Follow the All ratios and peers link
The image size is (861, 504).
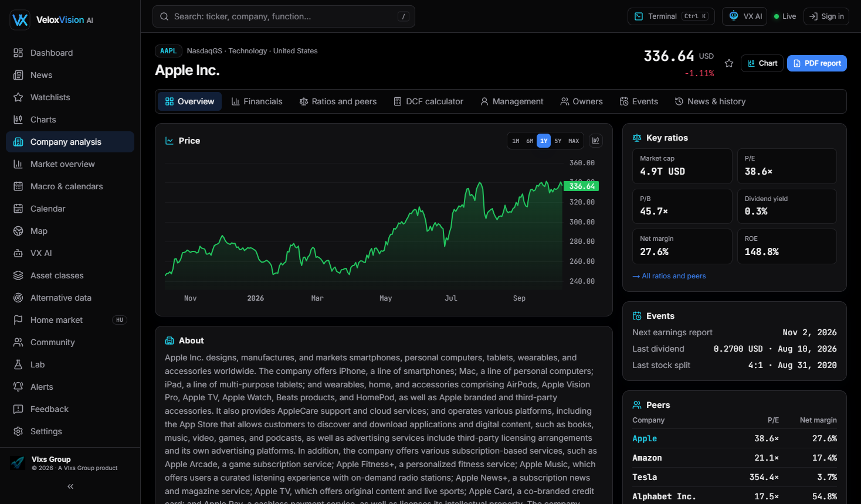pos(669,276)
